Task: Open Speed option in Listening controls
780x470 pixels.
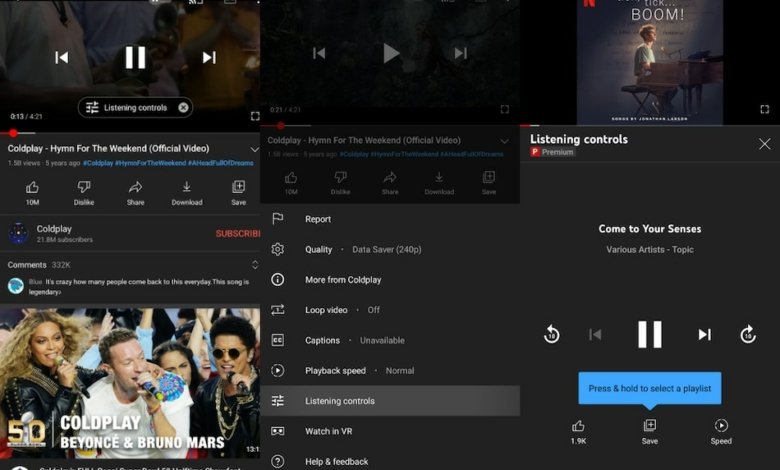Action: tap(721, 432)
